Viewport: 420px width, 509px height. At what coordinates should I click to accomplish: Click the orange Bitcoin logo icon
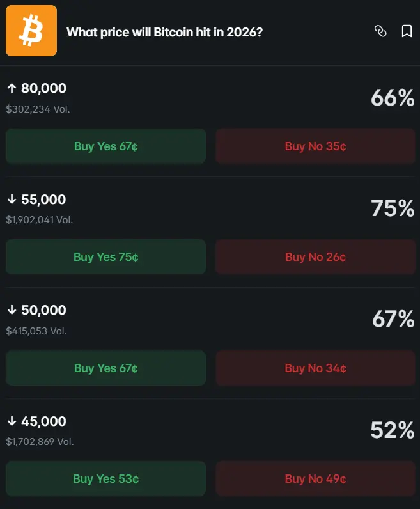31,31
